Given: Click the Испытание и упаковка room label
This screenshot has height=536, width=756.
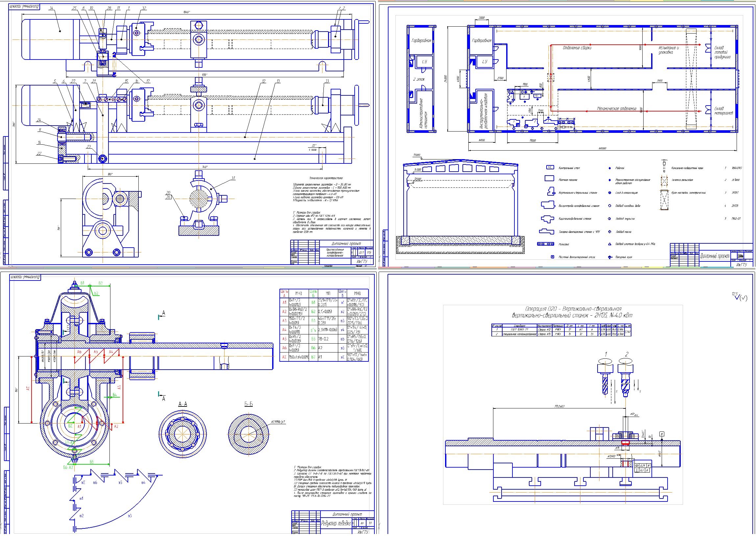Looking at the screenshot, I should coord(669,50).
